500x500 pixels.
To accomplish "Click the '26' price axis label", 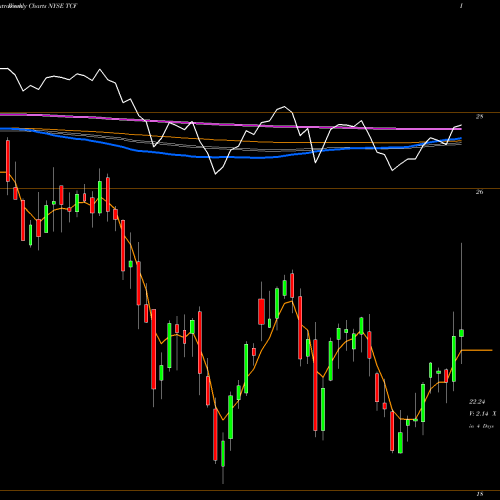I will [479, 192].
